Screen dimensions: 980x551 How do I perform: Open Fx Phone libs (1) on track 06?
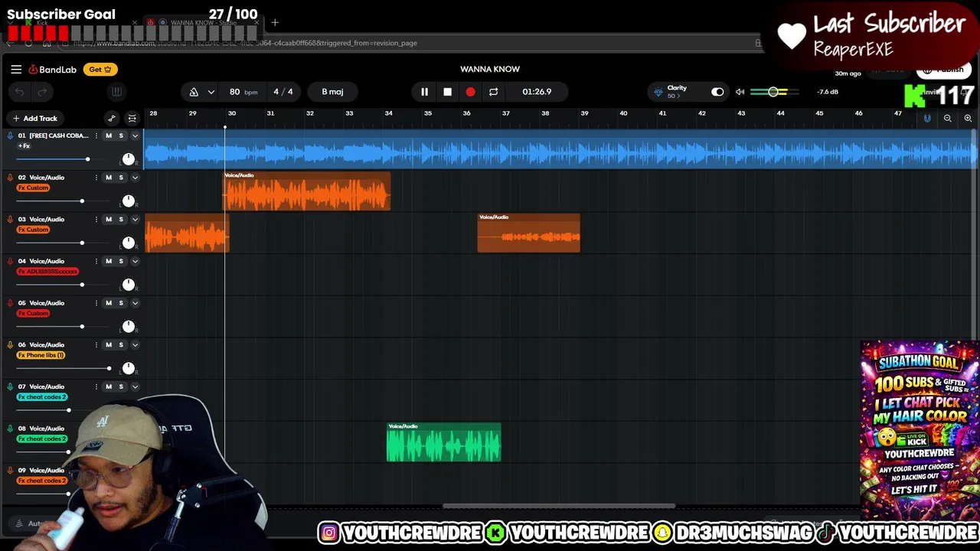pos(41,355)
